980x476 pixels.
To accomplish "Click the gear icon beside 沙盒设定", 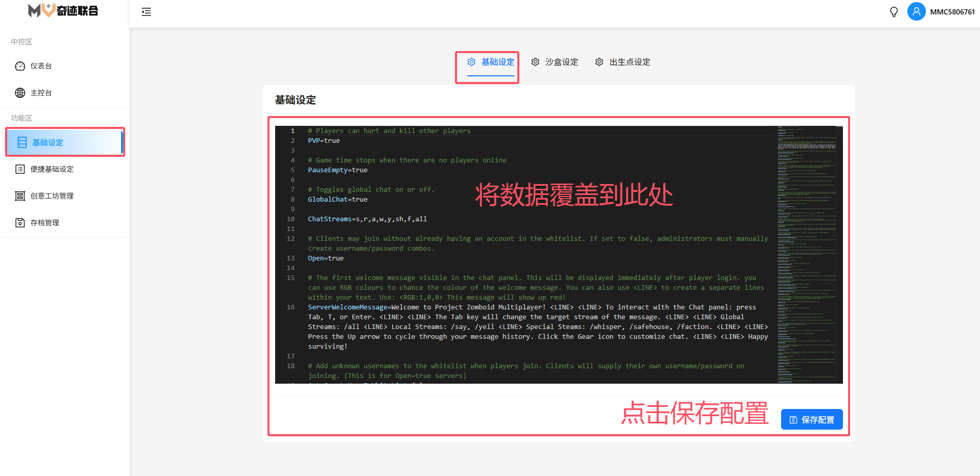I will point(535,62).
